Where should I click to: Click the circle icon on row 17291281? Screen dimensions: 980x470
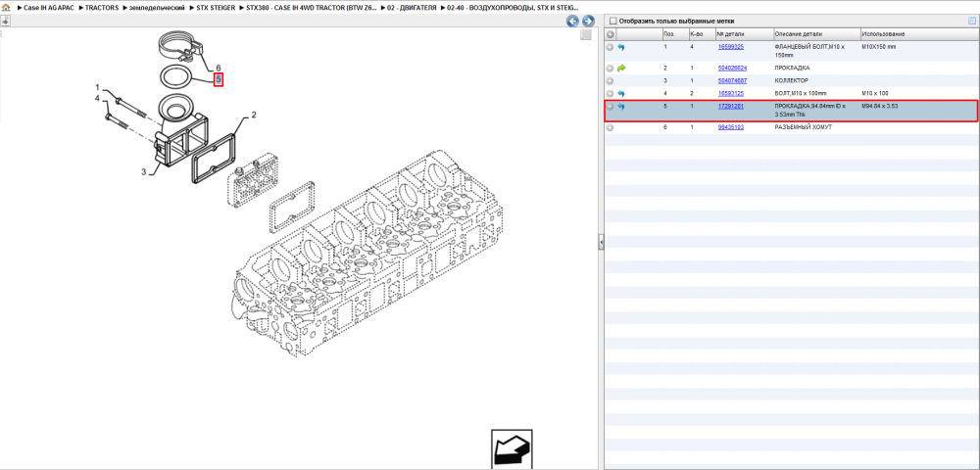(x=610, y=106)
